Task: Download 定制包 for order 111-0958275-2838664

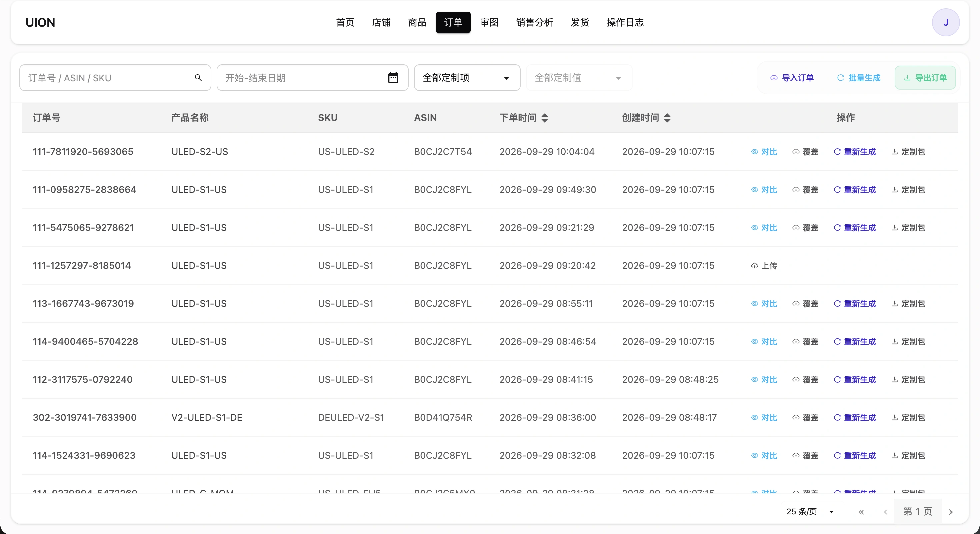Action: tap(908, 190)
